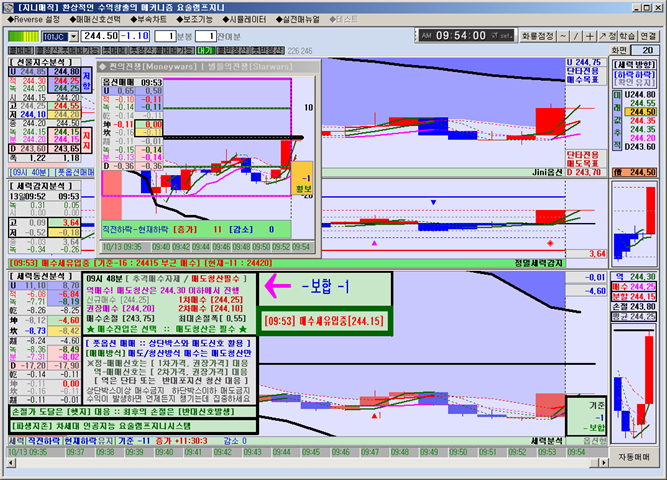Toggle the 콜반청산 status indicator
Viewport: 667px width, 480px height.
point(233,51)
